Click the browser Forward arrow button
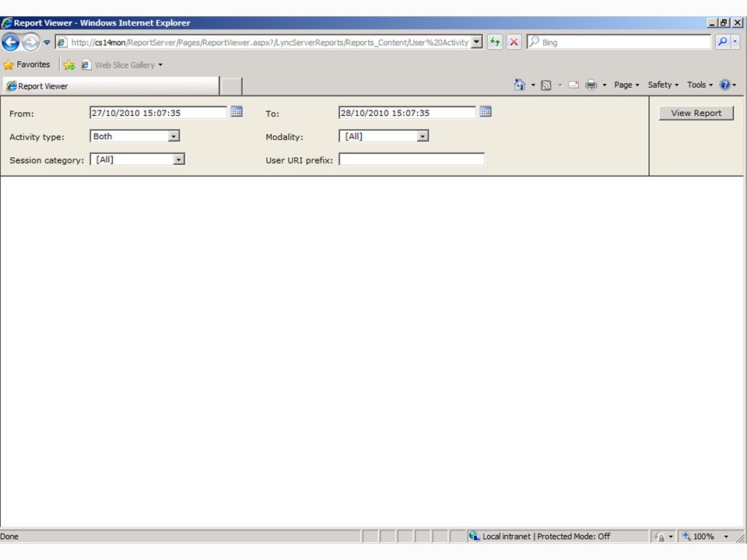This screenshot has width=747, height=560. (31, 42)
